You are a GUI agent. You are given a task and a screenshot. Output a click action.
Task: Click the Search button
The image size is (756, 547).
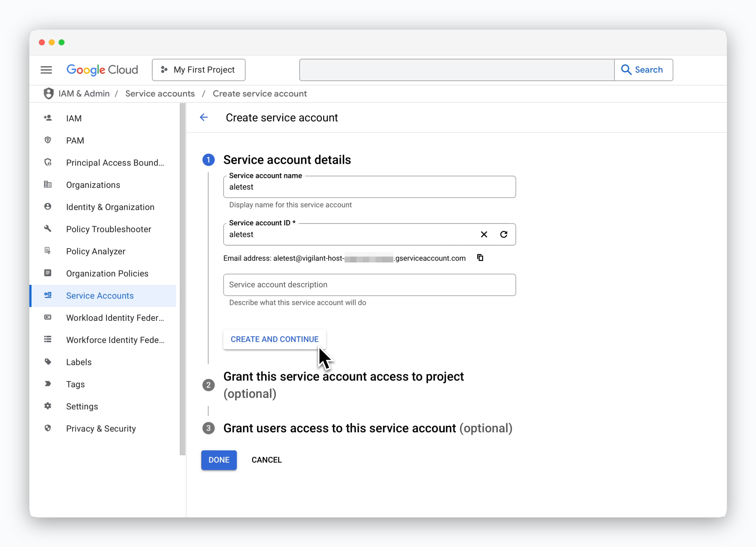coord(644,70)
